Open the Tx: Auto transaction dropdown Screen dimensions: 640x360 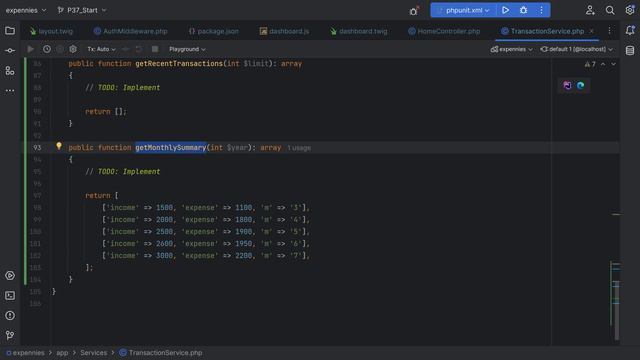[x=101, y=49]
